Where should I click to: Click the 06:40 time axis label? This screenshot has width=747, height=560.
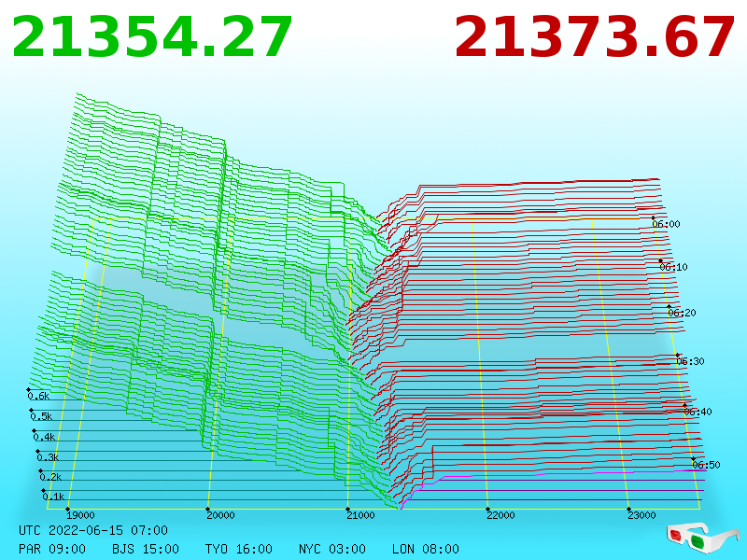698,412
